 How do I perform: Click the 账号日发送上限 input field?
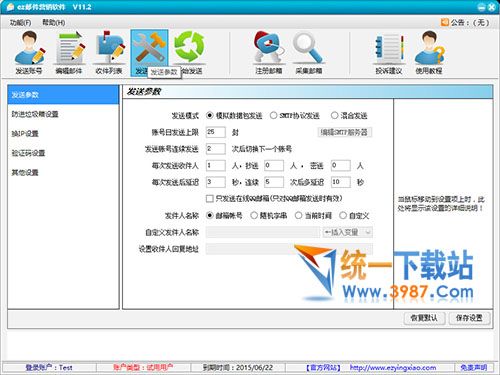216,132
